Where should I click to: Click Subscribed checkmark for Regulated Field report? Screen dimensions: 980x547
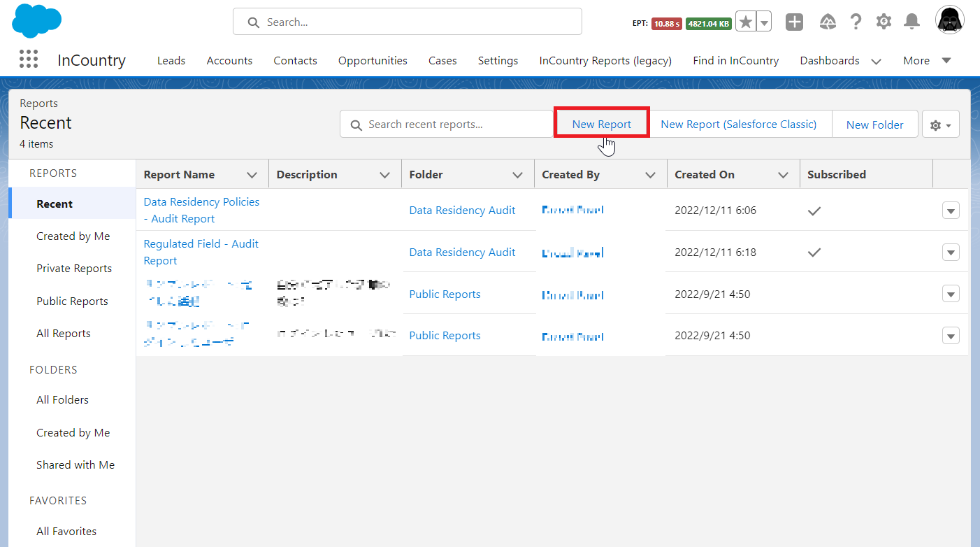coord(814,253)
